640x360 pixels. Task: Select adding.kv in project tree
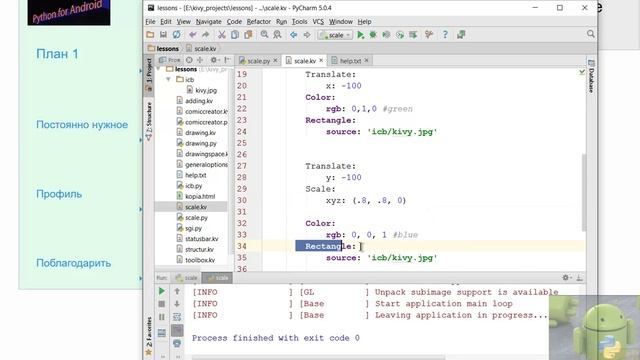tap(195, 101)
